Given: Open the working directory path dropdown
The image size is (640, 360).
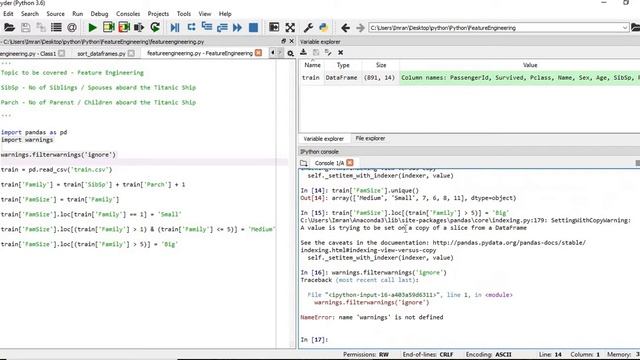Looking at the screenshot, I should click(x=624, y=28).
